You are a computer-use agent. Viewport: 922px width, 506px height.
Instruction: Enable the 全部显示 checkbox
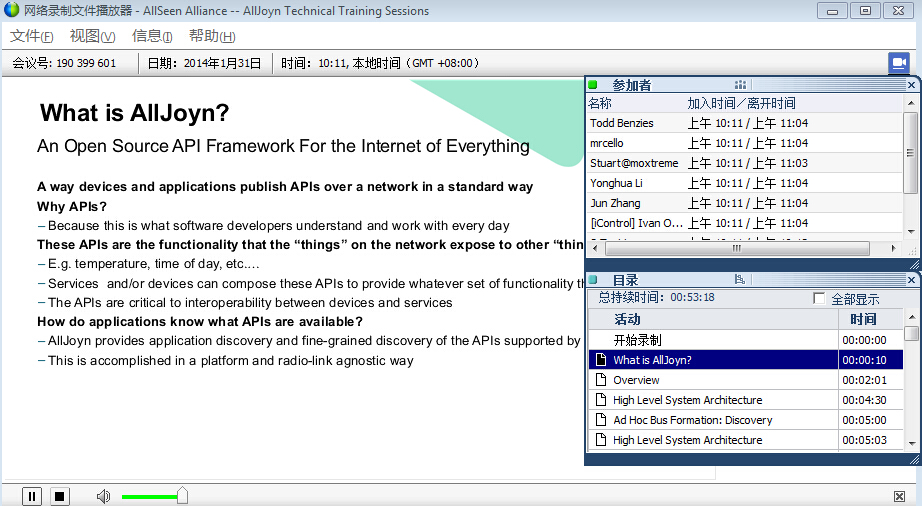[819, 299]
